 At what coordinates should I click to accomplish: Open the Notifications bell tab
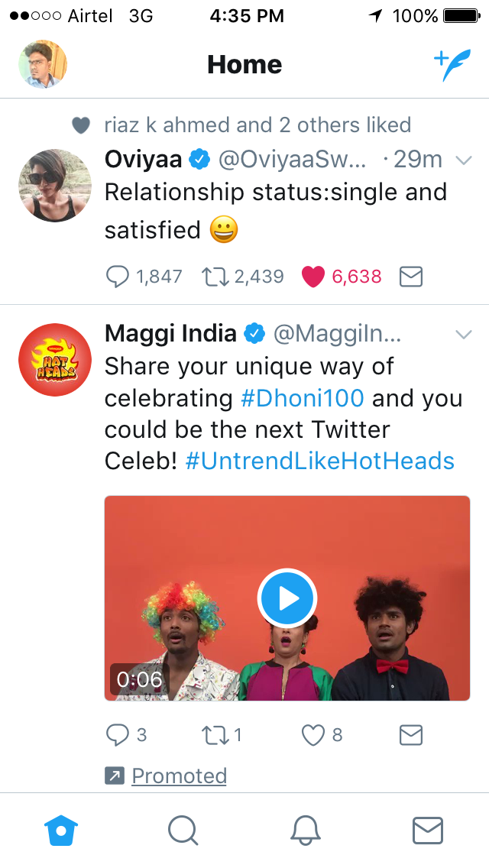pos(305,831)
